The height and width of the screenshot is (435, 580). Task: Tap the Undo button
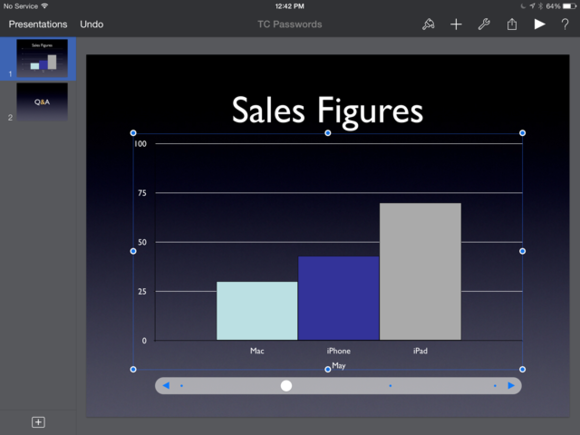coord(92,24)
